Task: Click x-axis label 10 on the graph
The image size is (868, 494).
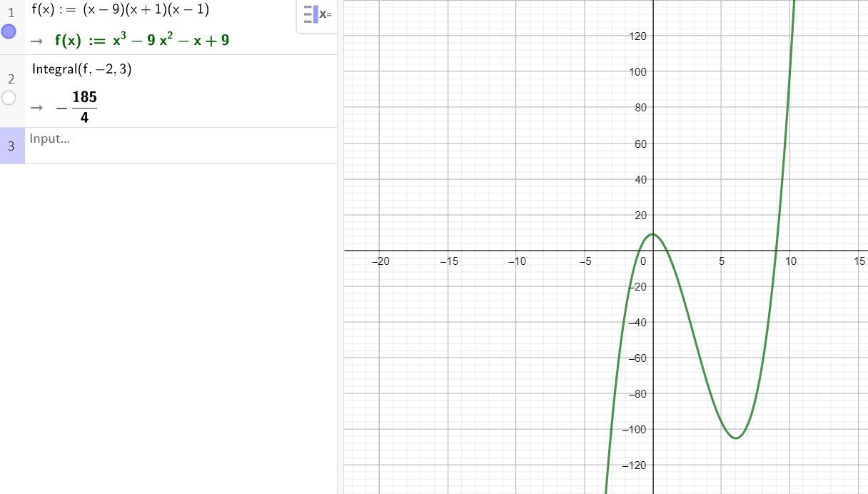Action: [790, 261]
